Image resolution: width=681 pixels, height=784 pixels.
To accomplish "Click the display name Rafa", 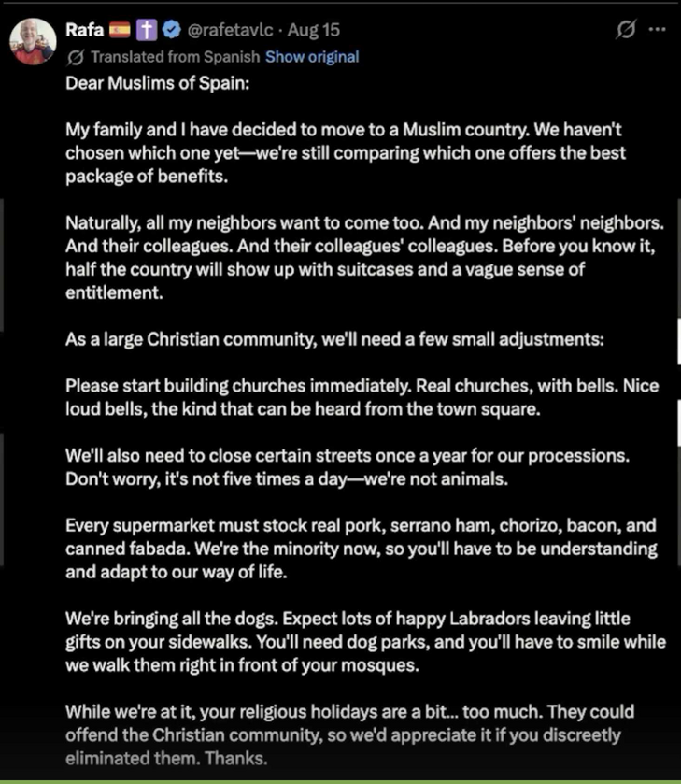I will click(84, 30).
